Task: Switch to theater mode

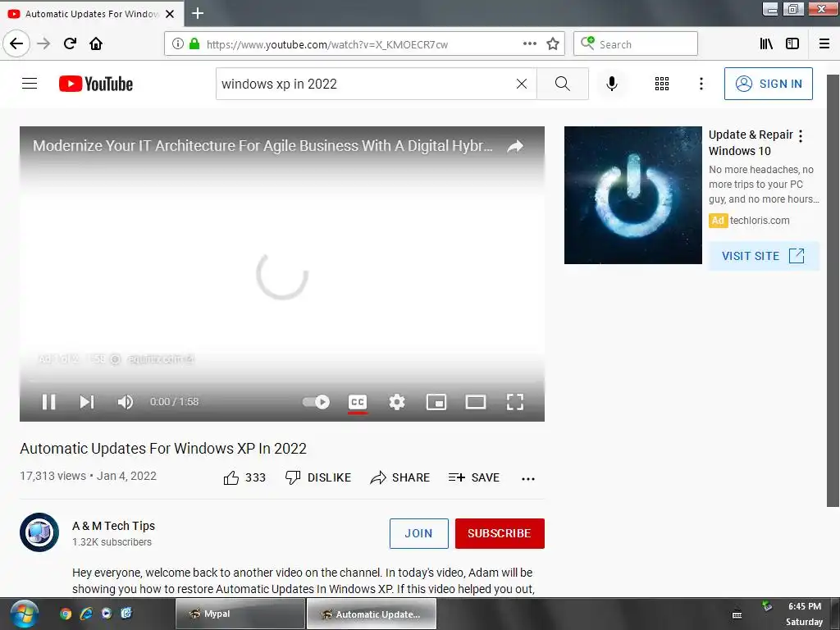Action: (476, 402)
